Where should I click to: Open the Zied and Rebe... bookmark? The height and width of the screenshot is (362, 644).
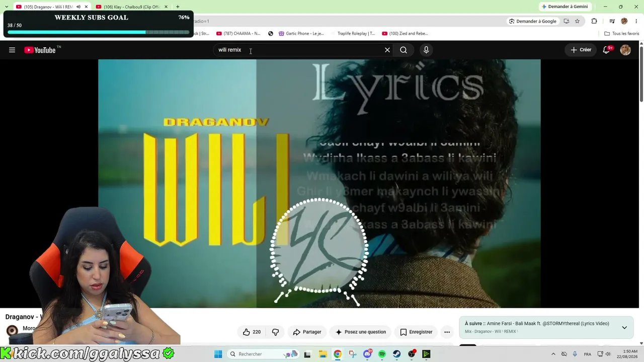point(405,34)
